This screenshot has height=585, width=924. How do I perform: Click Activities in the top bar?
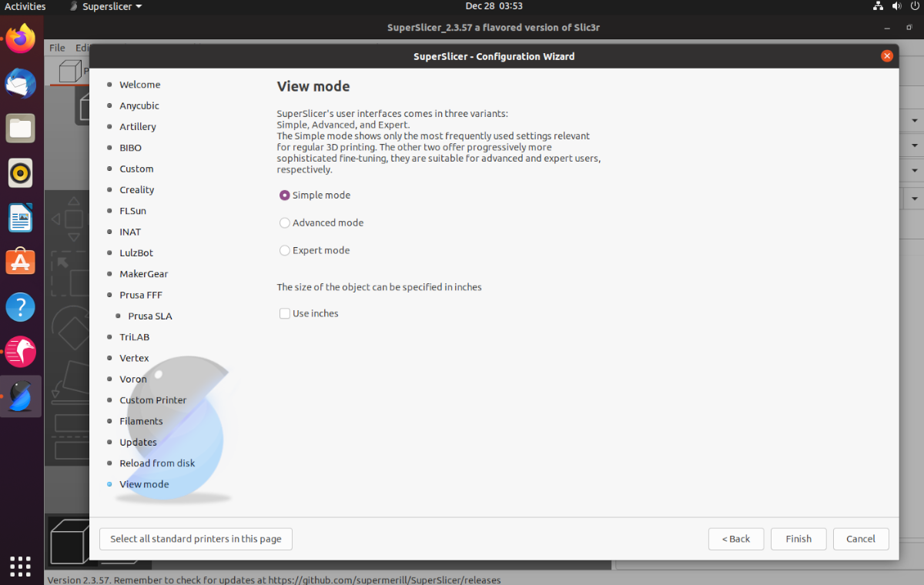pyautogui.click(x=25, y=6)
